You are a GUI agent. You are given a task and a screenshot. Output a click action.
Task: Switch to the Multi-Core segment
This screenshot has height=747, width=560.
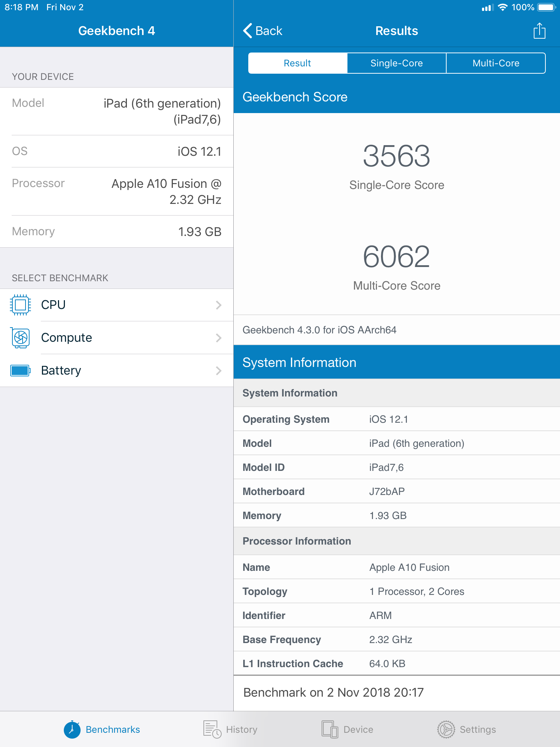tap(496, 63)
